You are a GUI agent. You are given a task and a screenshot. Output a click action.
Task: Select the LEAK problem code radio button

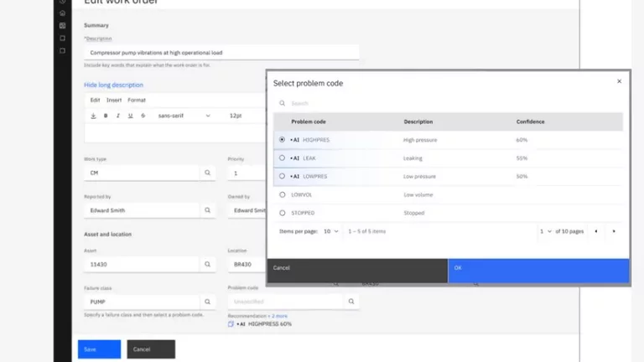click(282, 158)
